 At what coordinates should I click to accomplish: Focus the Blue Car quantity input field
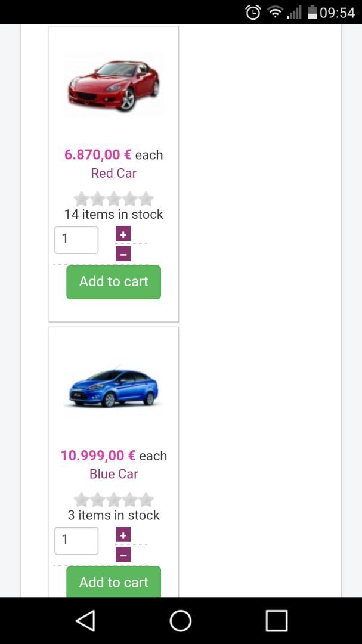76,541
